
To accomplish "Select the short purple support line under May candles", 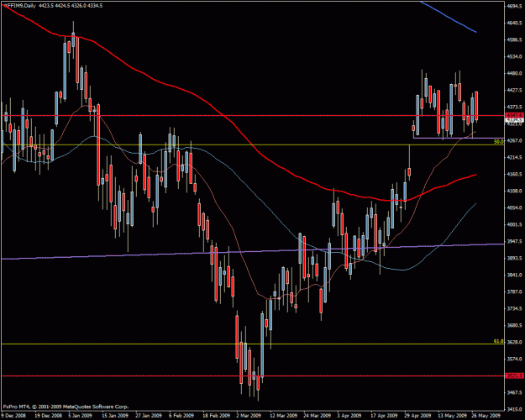I will [x=458, y=138].
